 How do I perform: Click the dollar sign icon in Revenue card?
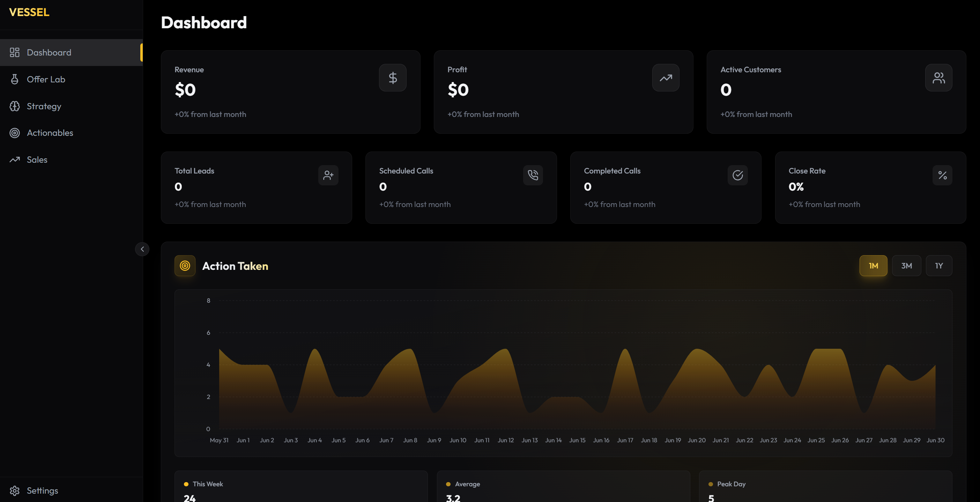point(393,77)
